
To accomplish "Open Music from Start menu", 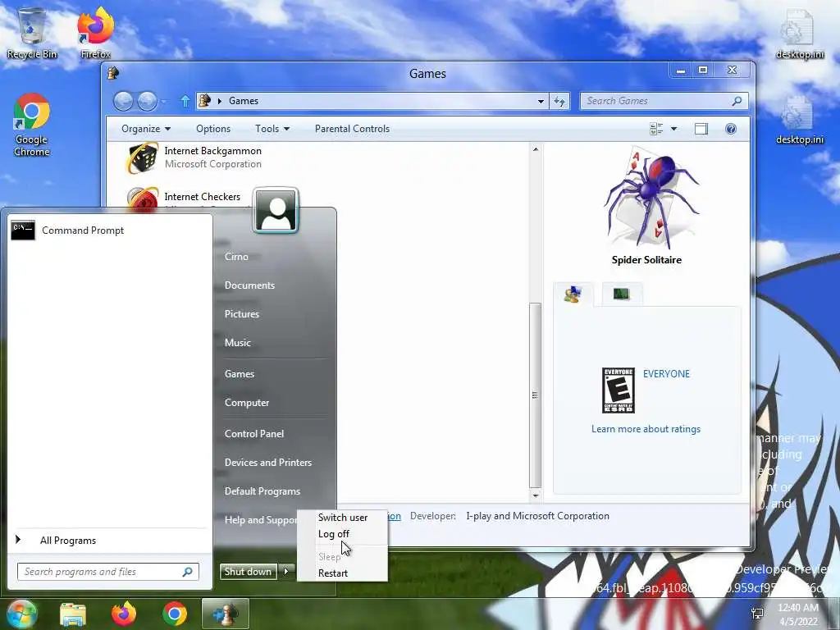I will [237, 343].
